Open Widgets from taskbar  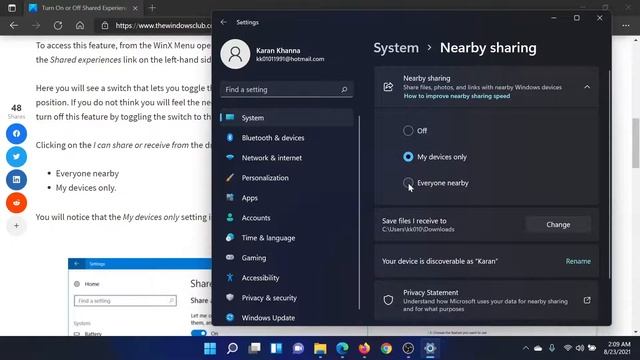(x=276, y=349)
